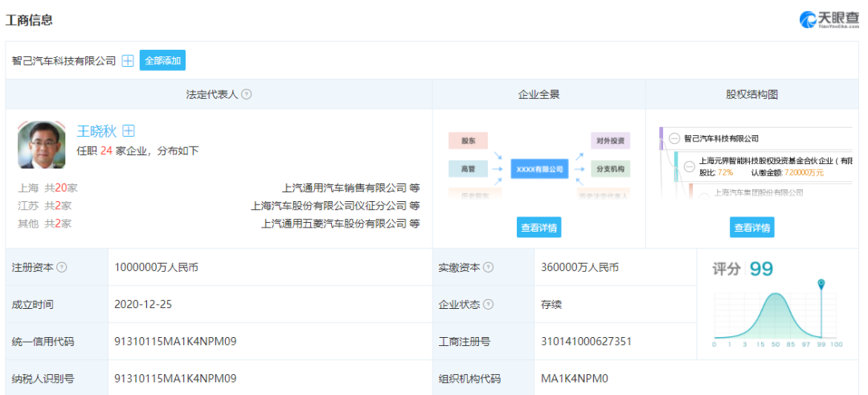Select paid-in capital value 360000万人民币

(579, 267)
